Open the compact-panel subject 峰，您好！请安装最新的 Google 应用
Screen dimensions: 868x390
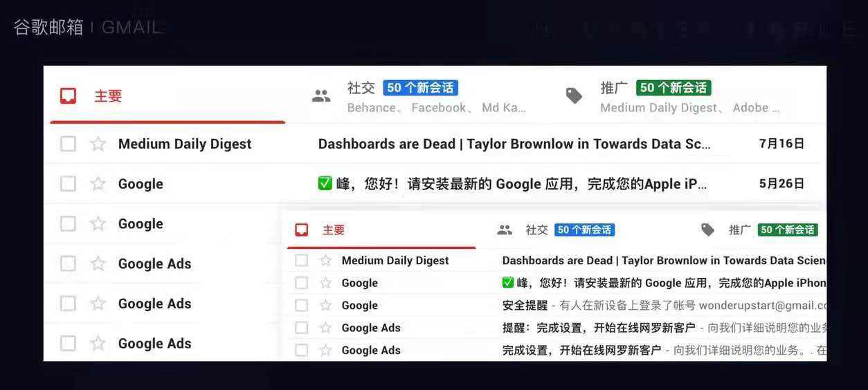pyautogui.click(x=664, y=283)
